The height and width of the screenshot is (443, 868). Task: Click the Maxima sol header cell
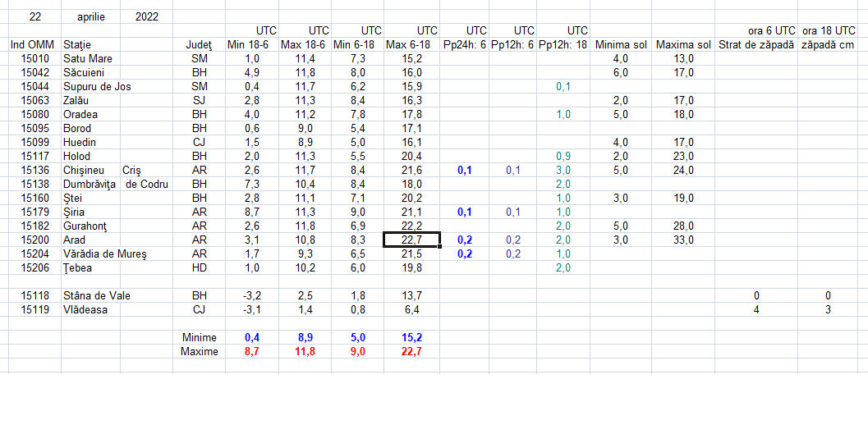tap(684, 45)
